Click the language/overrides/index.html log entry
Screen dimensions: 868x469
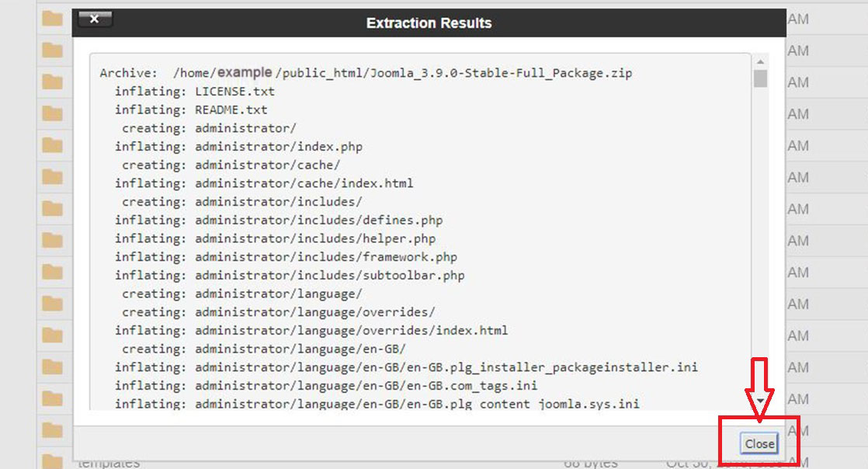(x=311, y=331)
